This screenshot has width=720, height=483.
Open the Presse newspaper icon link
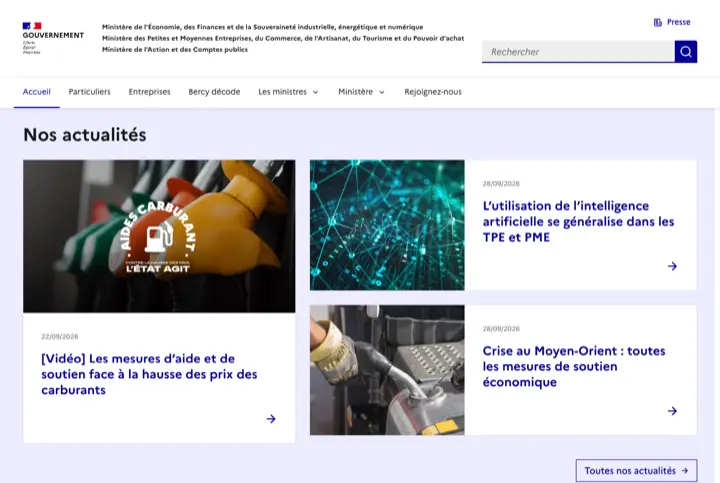[x=672, y=22]
